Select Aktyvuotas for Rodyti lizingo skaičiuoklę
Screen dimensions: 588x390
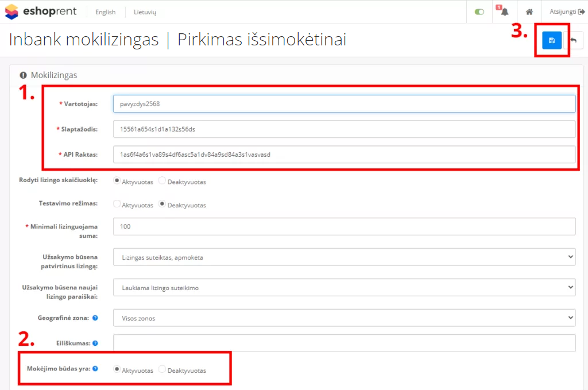[x=117, y=181]
